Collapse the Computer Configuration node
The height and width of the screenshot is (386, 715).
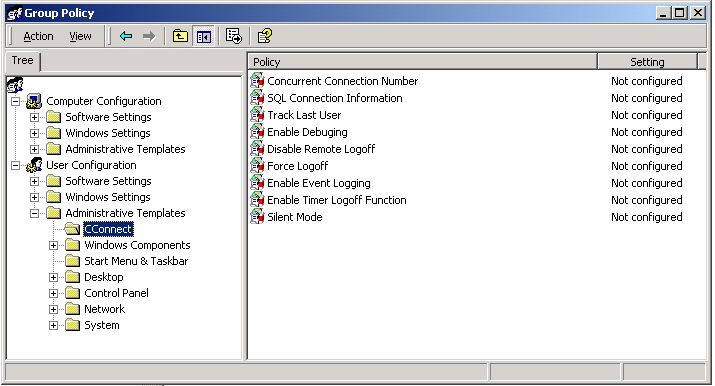pos(16,101)
